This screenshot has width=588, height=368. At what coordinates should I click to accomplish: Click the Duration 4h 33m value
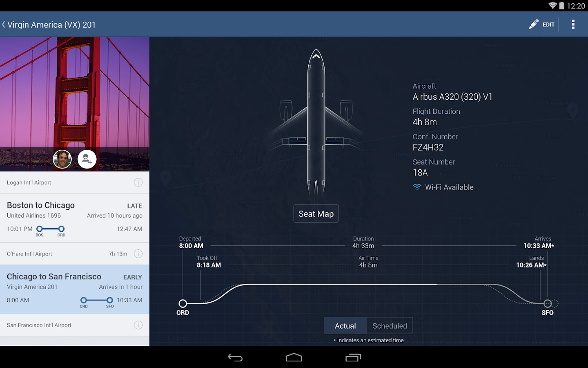(x=363, y=246)
